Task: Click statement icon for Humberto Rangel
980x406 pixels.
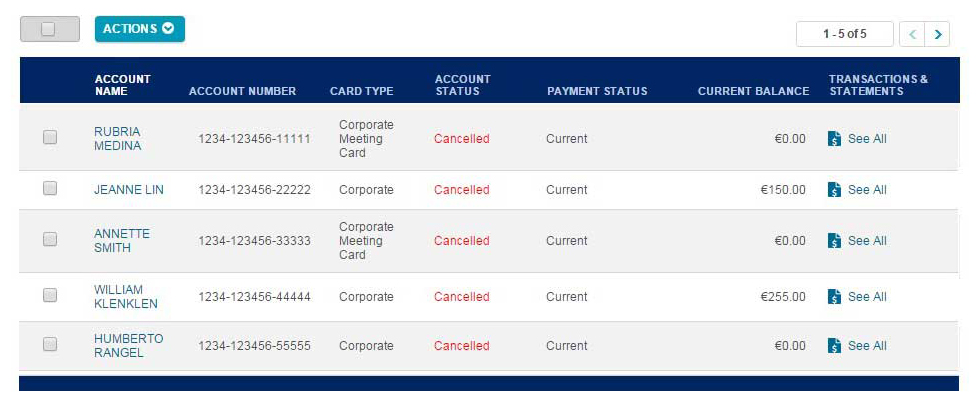Action: (834, 346)
